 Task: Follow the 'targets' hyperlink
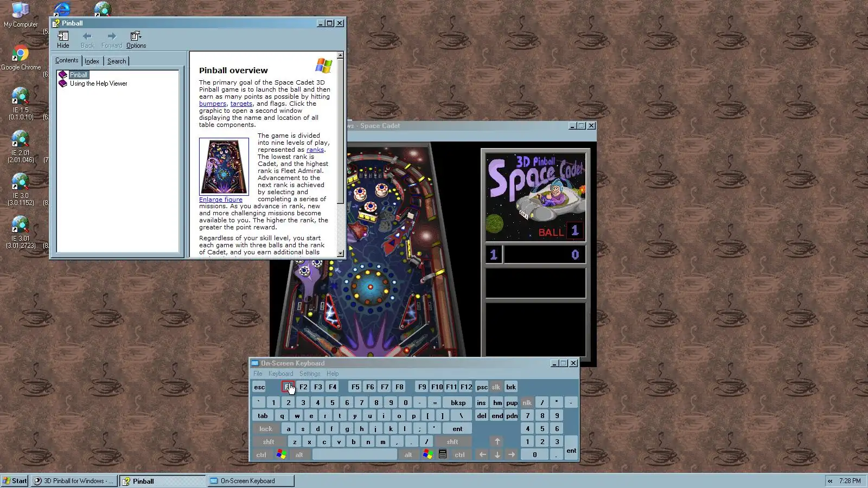point(241,104)
